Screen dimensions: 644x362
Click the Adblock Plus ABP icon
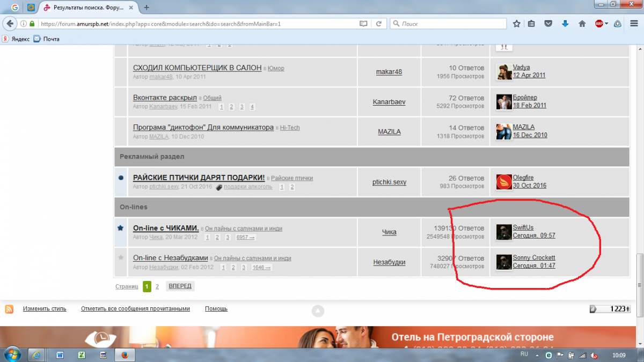[599, 24]
